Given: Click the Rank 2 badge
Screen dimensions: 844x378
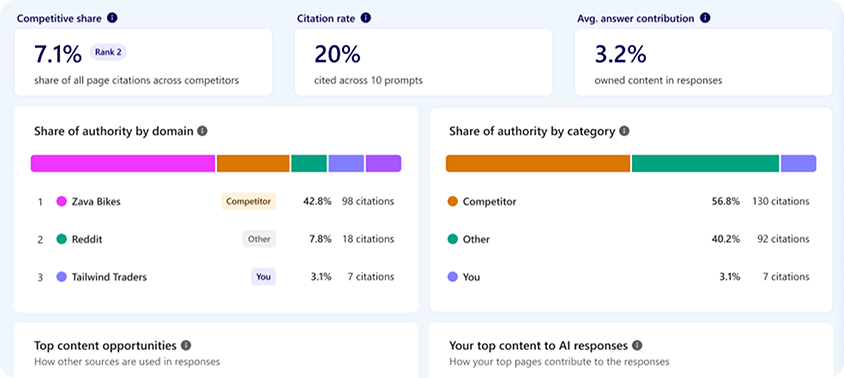Looking at the screenshot, I should [x=108, y=52].
